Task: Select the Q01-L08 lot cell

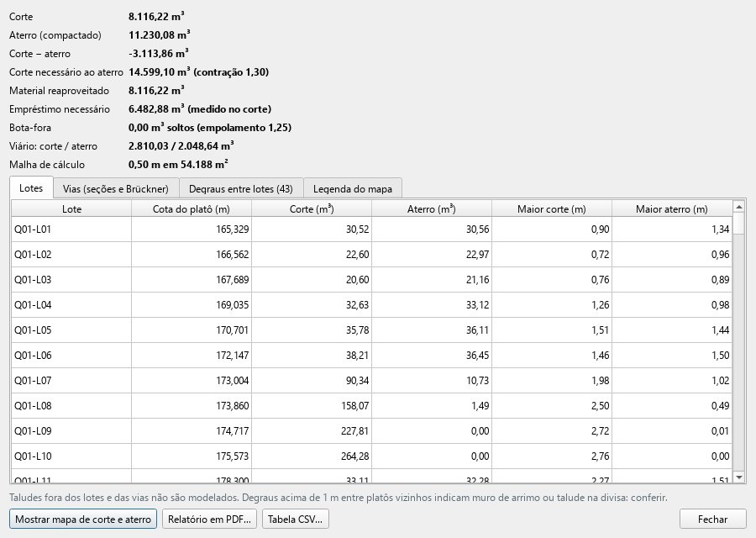Action: click(x=71, y=406)
